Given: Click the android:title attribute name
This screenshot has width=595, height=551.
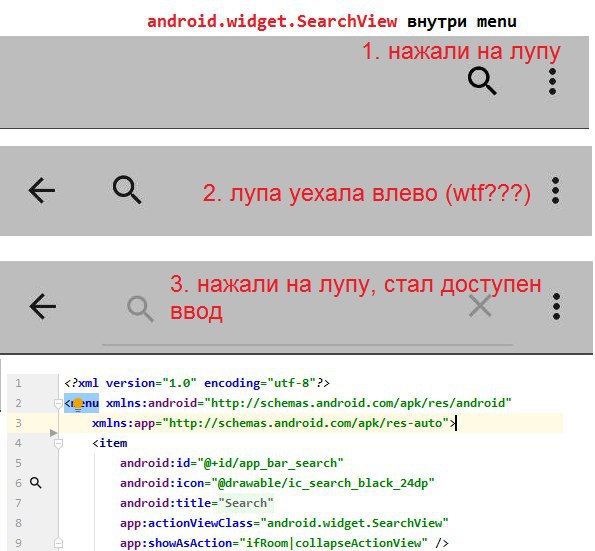Looking at the screenshot, I should pyautogui.click(x=166, y=503).
